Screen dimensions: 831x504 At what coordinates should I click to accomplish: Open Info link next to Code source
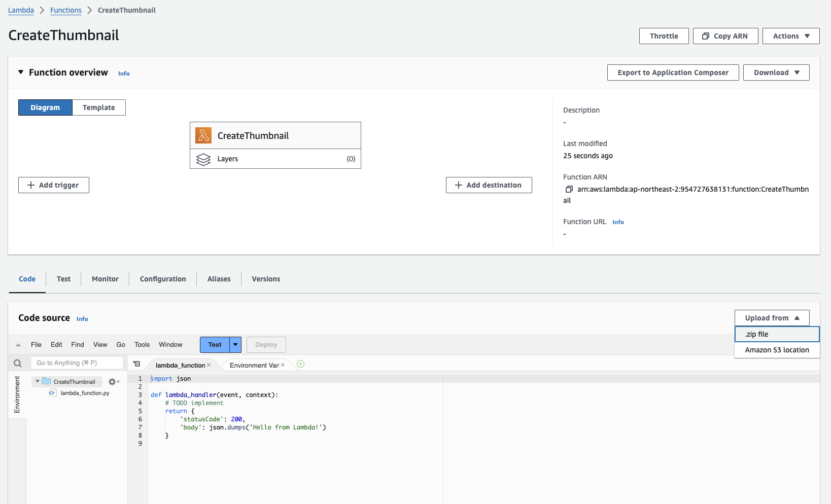click(82, 319)
